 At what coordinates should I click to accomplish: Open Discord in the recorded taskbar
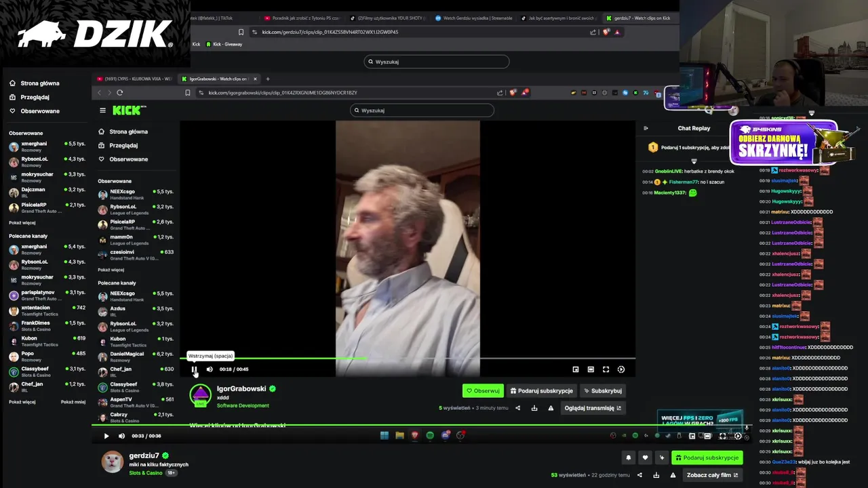[445, 436]
